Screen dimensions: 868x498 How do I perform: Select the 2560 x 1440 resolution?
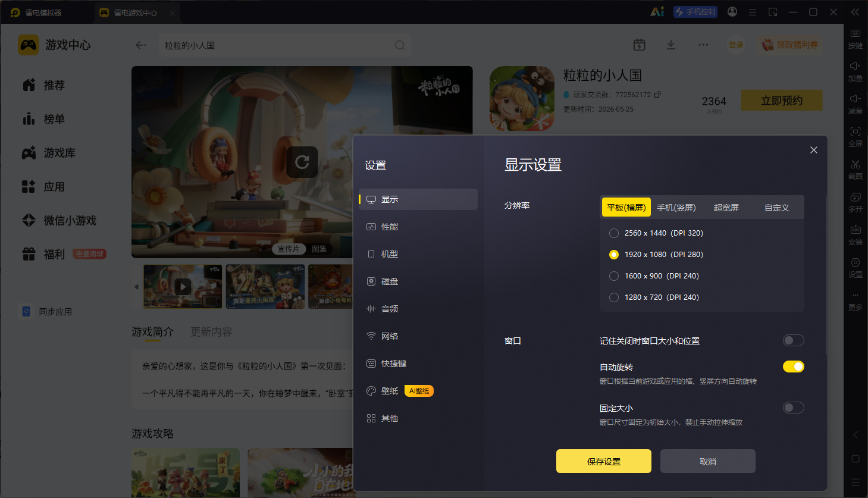pos(614,233)
